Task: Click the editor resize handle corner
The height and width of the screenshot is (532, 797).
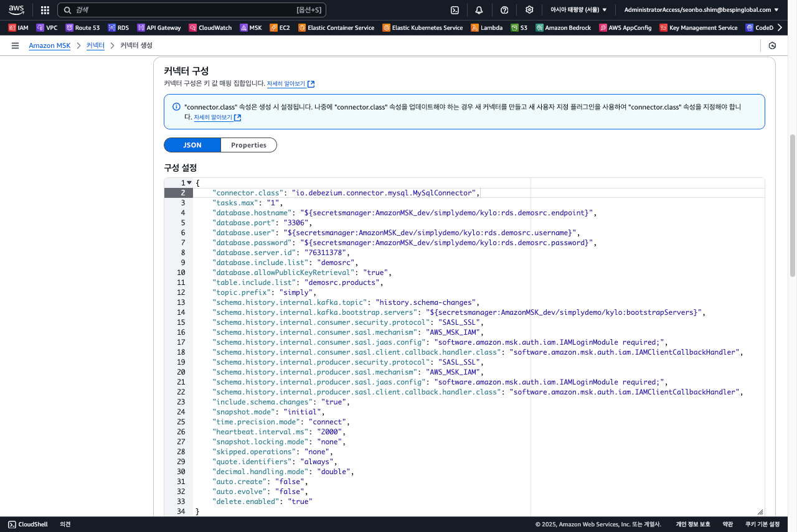Action: point(760,511)
